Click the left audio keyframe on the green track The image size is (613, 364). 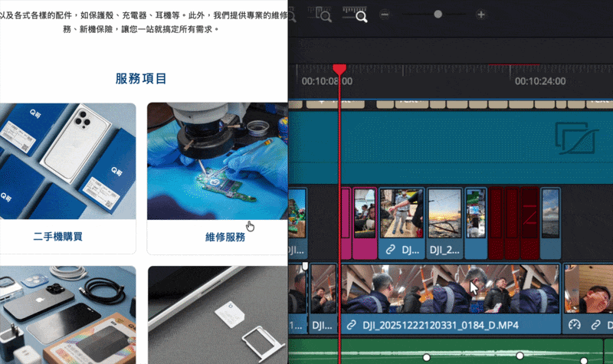tap(427, 357)
